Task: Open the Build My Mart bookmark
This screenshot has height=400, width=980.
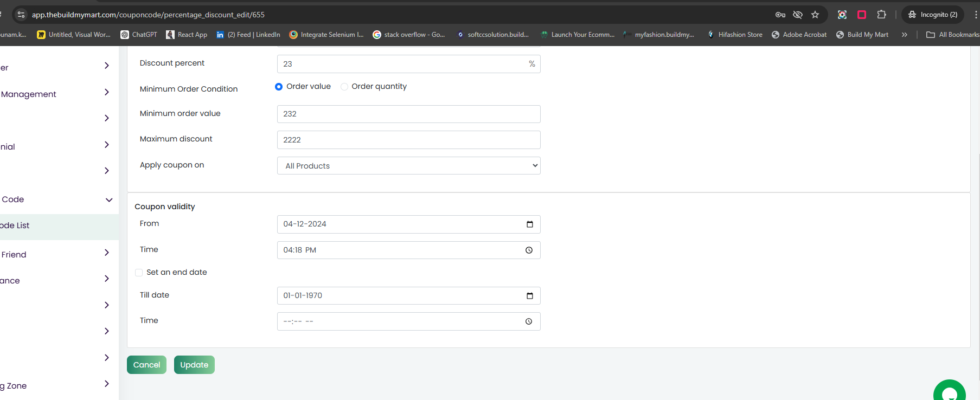Action: coord(862,35)
